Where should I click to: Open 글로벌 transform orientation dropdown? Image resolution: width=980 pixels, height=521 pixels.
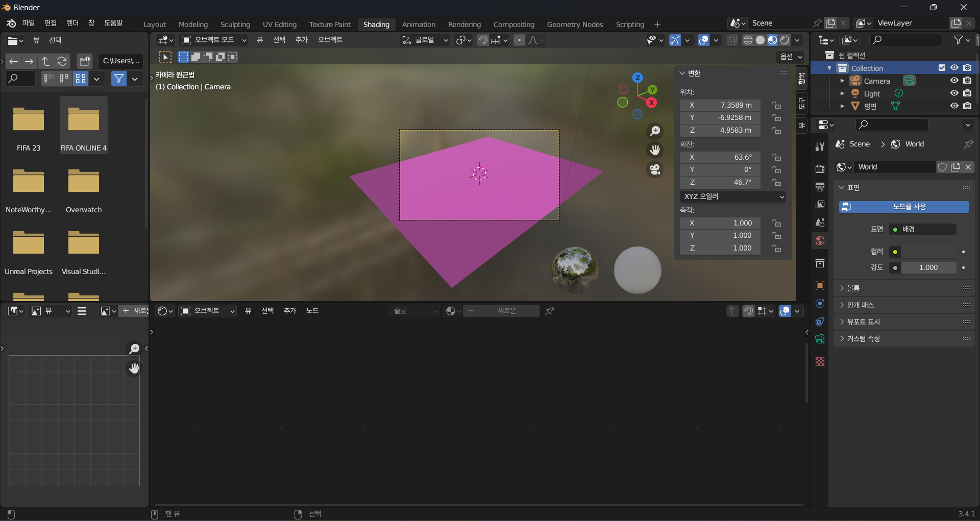(x=425, y=40)
